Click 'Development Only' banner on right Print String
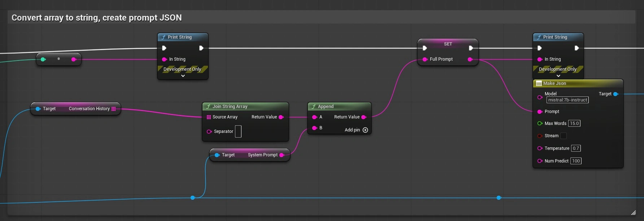This screenshot has height=221, width=644. pyautogui.click(x=558, y=69)
